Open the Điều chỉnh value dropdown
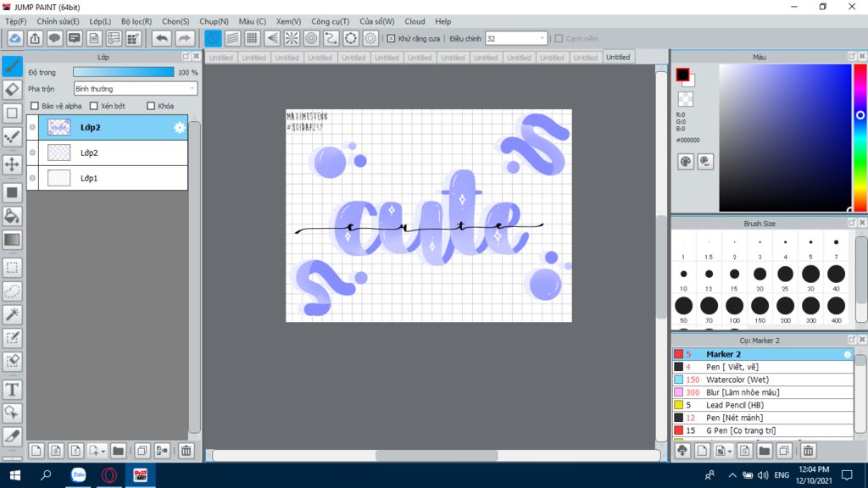Image resolution: width=868 pixels, height=488 pixels. pyautogui.click(x=516, y=38)
